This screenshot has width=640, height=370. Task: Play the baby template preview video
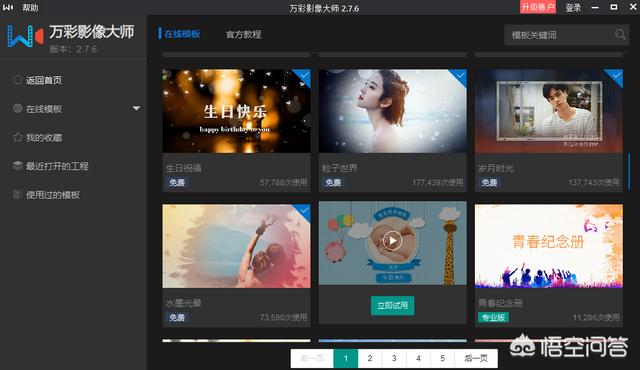coord(392,241)
